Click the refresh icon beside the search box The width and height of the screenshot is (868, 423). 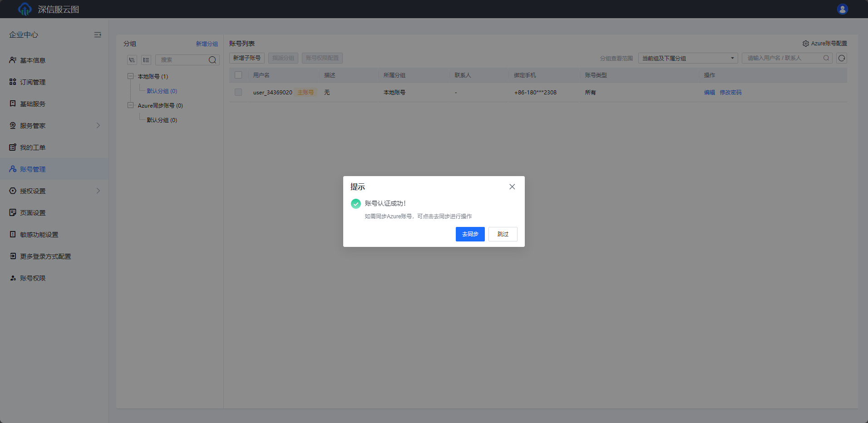(x=842, y=58)
